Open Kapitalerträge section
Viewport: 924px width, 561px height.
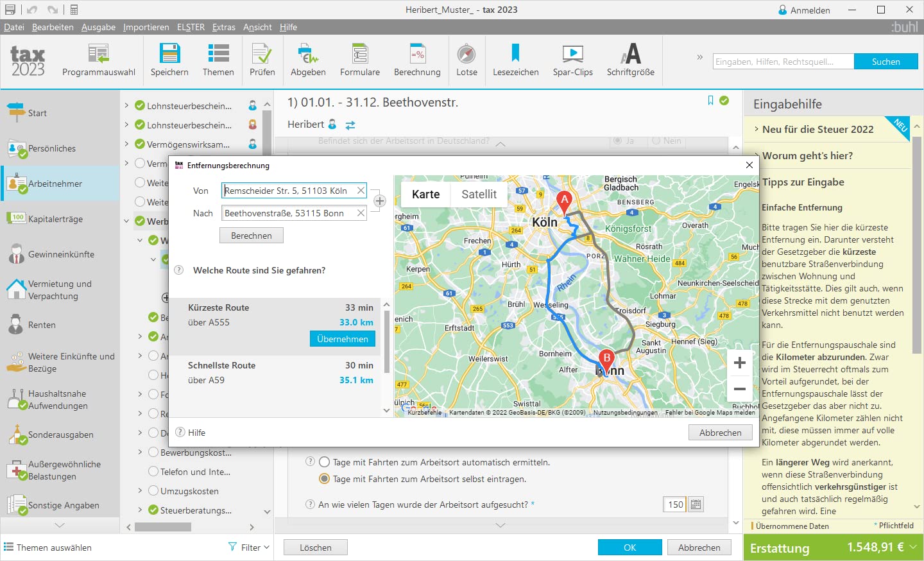(60, 219)
